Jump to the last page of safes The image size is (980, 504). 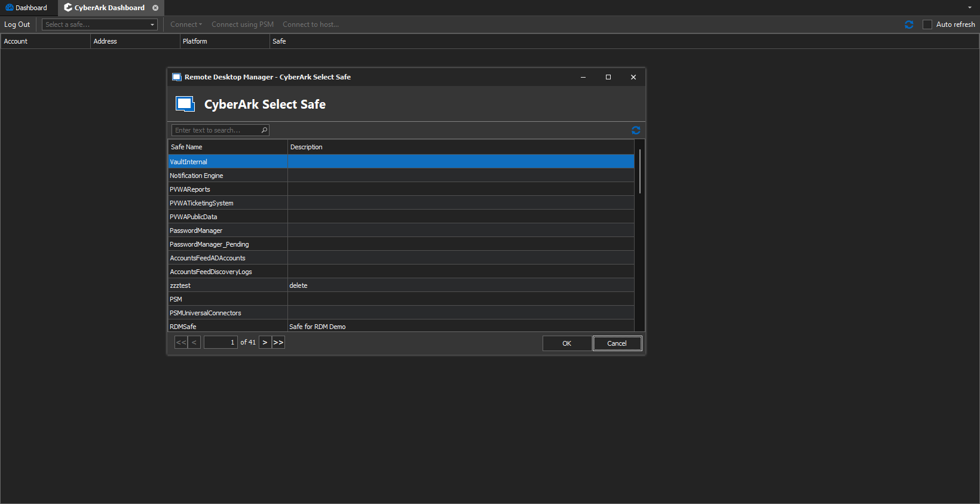click(278, 342)
